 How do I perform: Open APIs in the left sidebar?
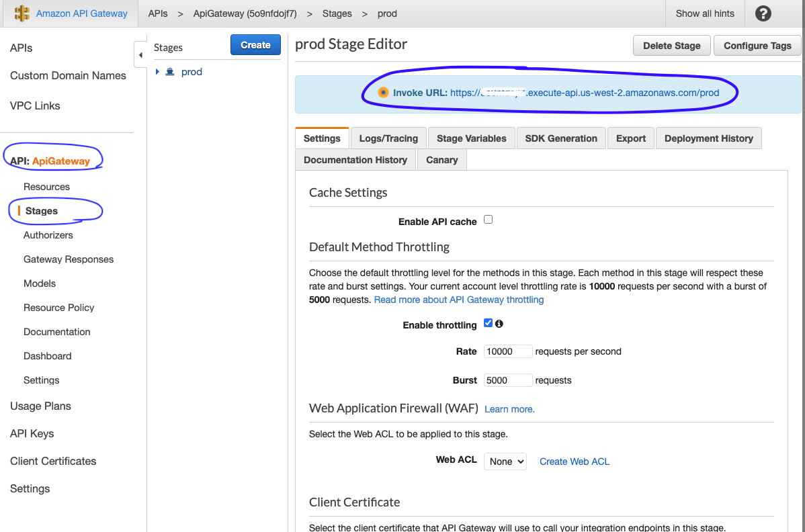pyautogui.click(x=21, y=48)
